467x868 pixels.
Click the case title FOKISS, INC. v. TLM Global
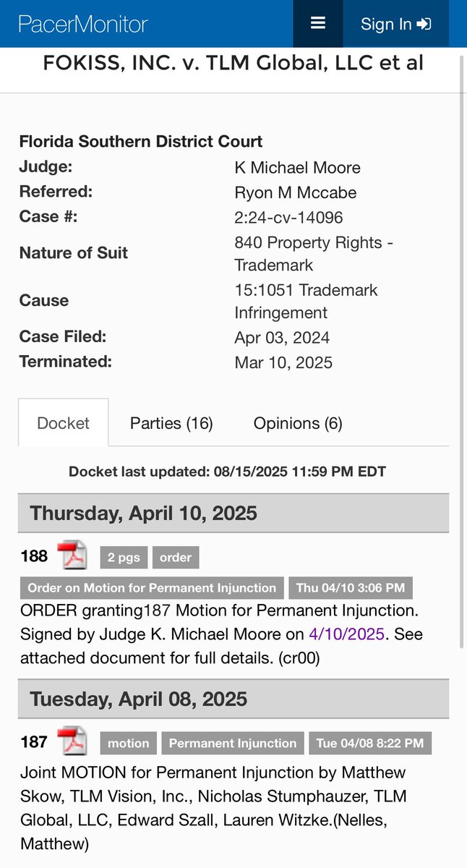[233, 63]
